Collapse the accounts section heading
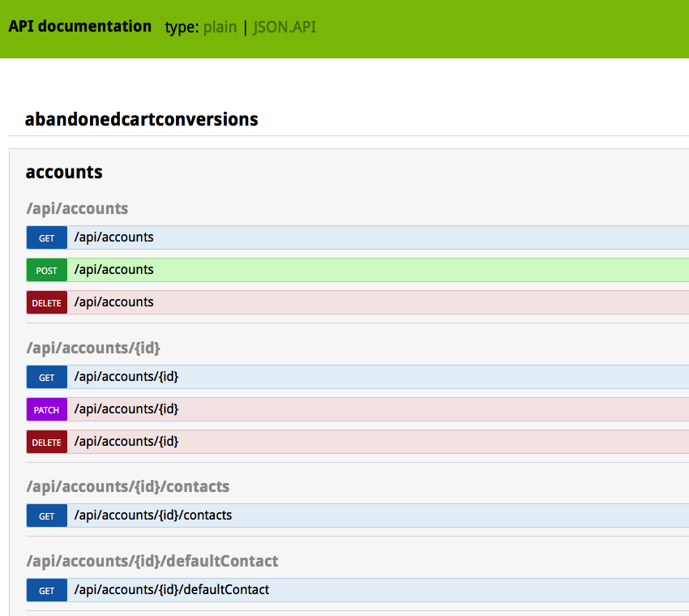The height and width of the screenshot is (616, 689). 64,172
